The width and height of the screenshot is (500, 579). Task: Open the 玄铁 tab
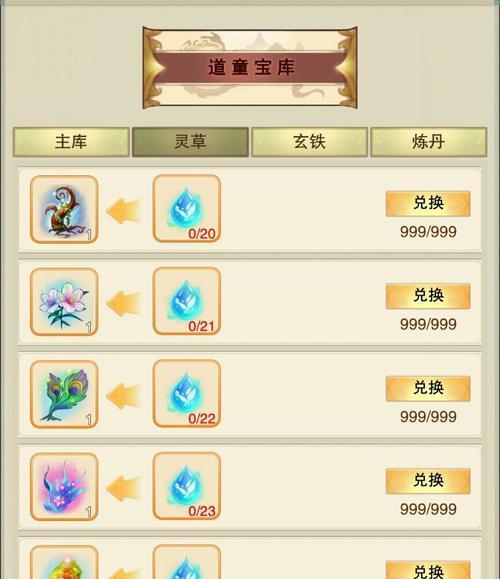coord(309,142)
